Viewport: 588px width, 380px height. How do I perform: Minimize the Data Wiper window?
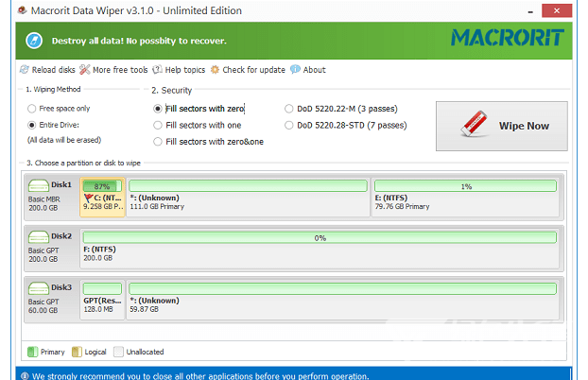tap(530, 11)
